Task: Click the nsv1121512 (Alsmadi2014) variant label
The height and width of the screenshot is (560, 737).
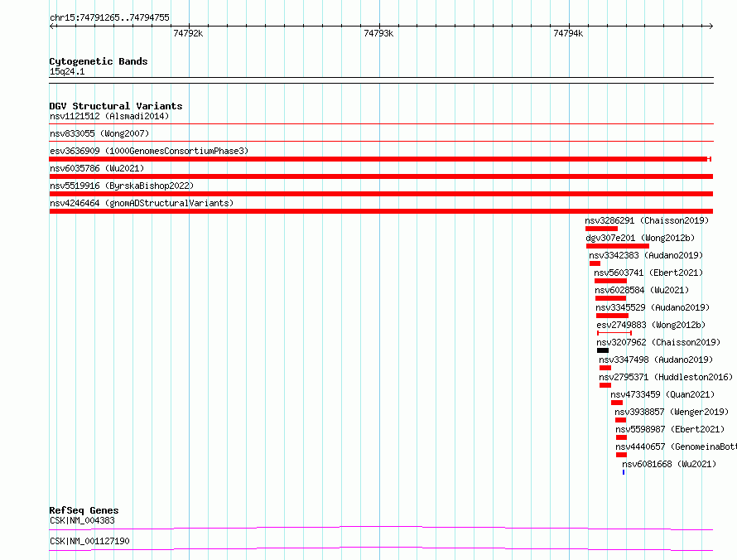Action: click(x=109, y=116)
